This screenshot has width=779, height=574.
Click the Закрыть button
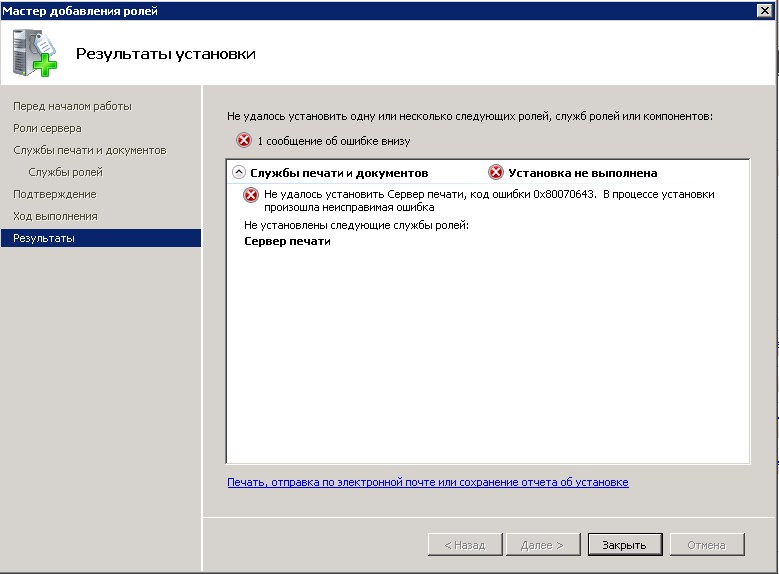[x=625, y=545]
